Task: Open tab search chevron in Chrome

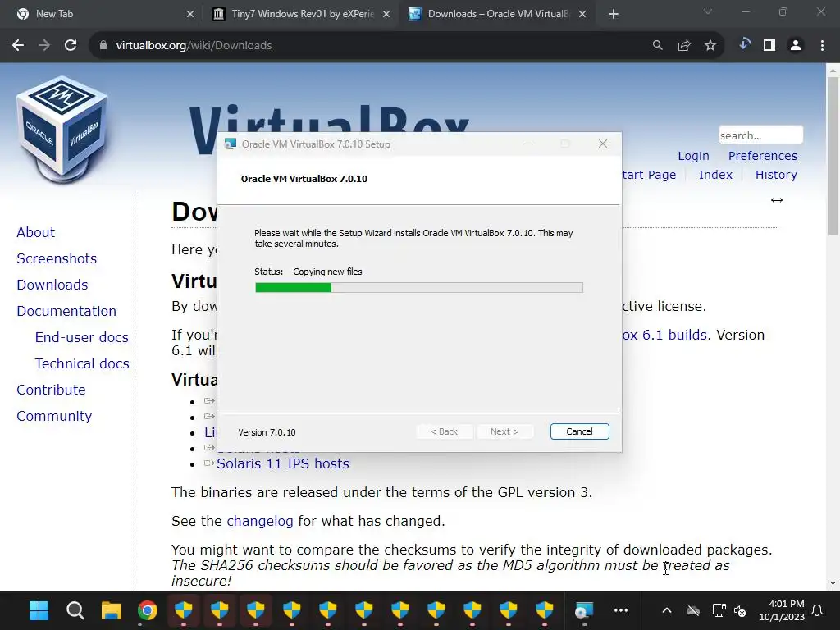Action: pos(708,11)
